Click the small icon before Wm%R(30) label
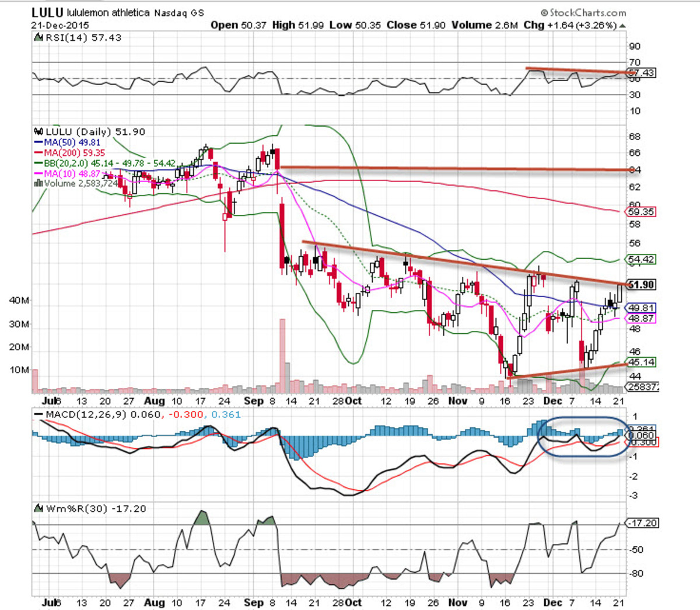 [x=38, y=509]
